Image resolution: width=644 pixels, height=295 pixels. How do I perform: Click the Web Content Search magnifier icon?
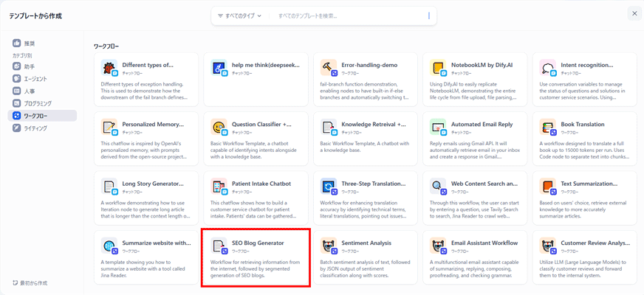[x=439, y=187]
